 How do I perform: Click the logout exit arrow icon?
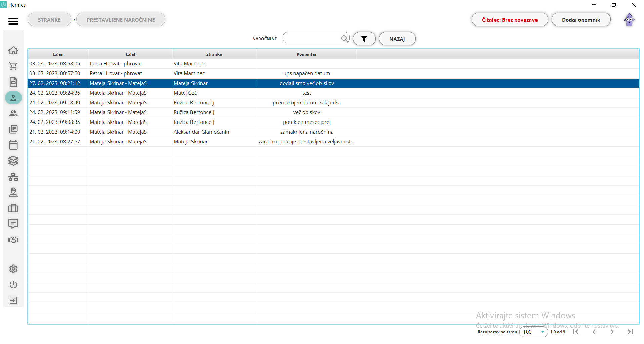pos(13,300)
